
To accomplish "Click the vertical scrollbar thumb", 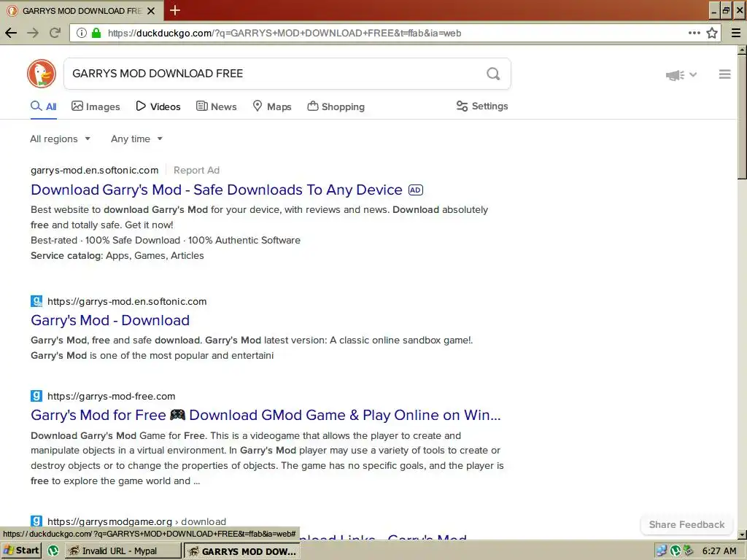I will [x=742, y=117].
